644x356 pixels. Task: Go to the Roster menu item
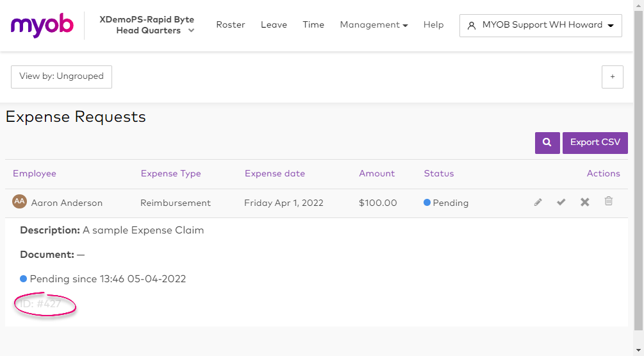[x=231, y=25]
